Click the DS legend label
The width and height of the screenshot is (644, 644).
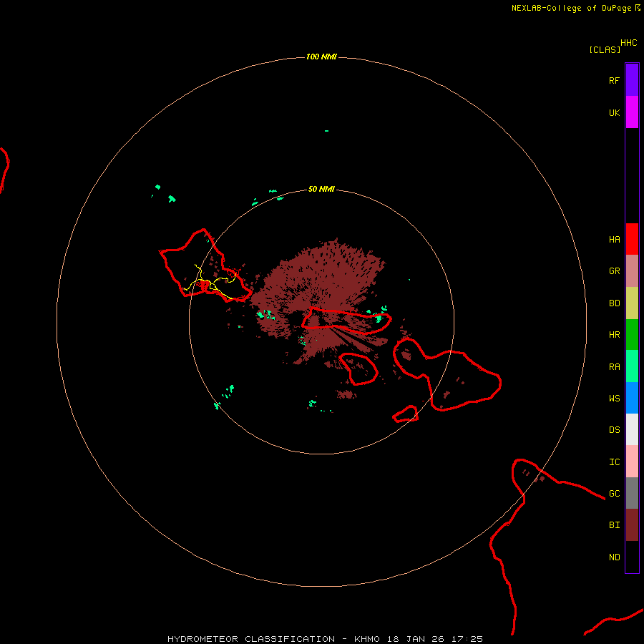pos(614,430)
